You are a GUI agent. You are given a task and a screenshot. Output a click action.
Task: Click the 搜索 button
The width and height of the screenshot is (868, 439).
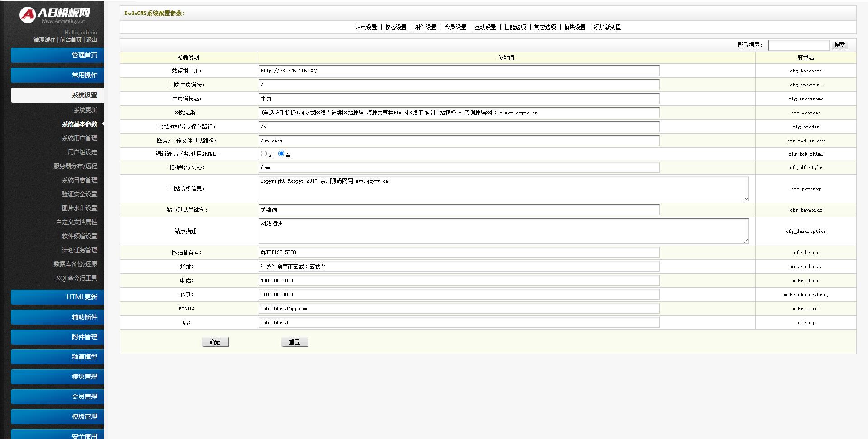click(x=840, y=45)
